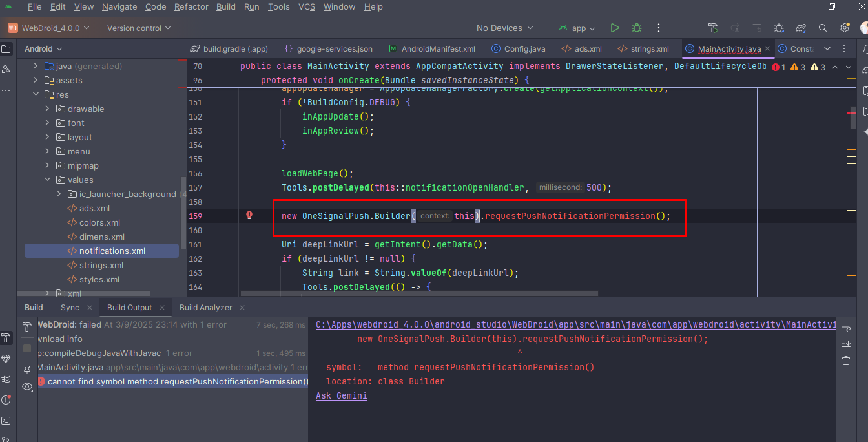The image size is (868, 442).
Task: Rerun build using hammer icon in Build panel
Action: [27, 327]
